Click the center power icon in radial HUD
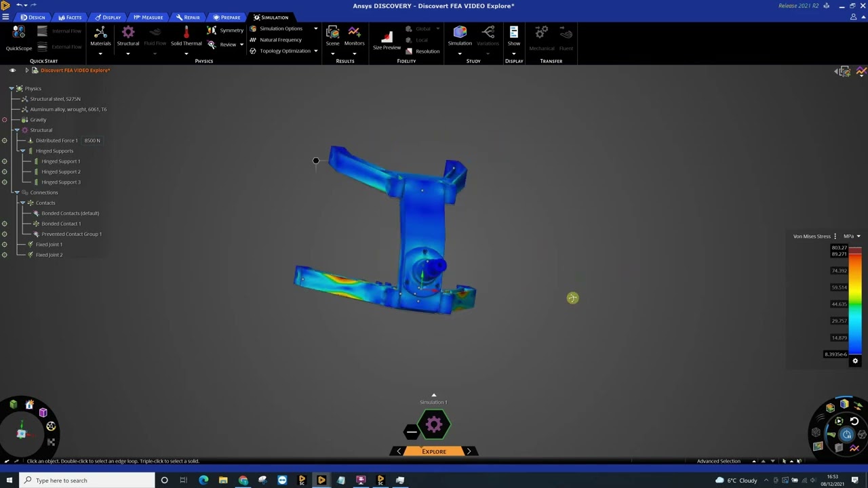 846,434
